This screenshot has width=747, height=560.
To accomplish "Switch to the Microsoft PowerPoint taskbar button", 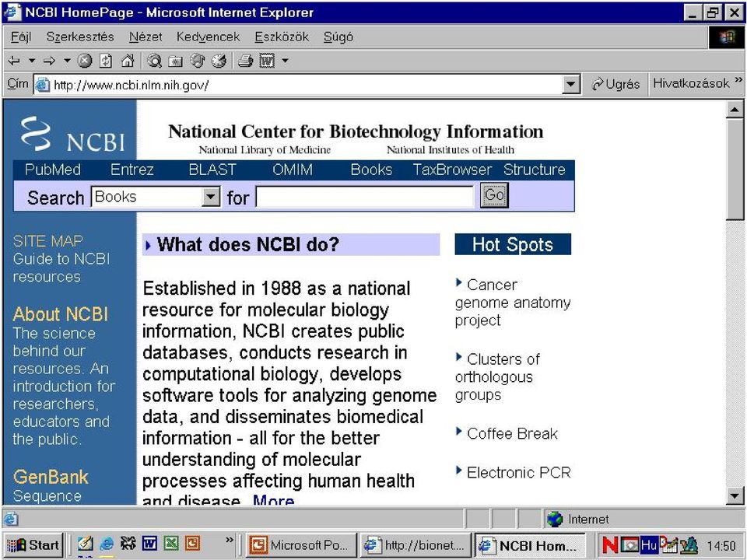I will (301, 544).
